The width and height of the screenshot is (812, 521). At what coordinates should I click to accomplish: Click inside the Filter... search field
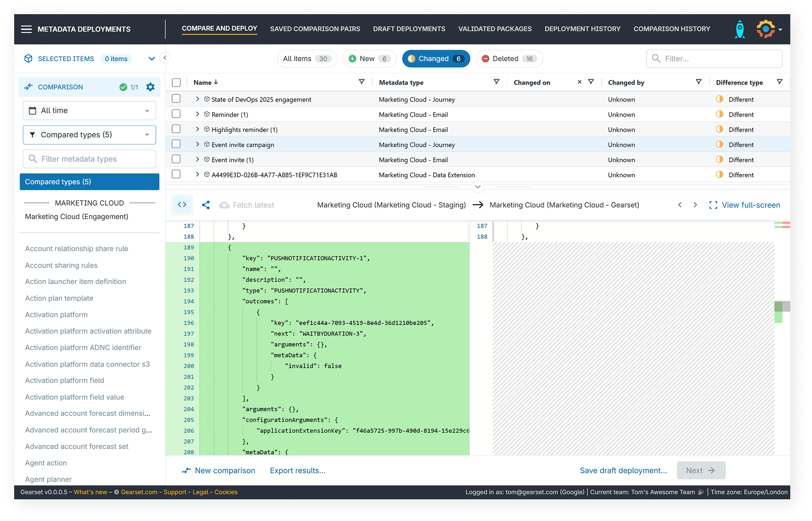(713, 59)
